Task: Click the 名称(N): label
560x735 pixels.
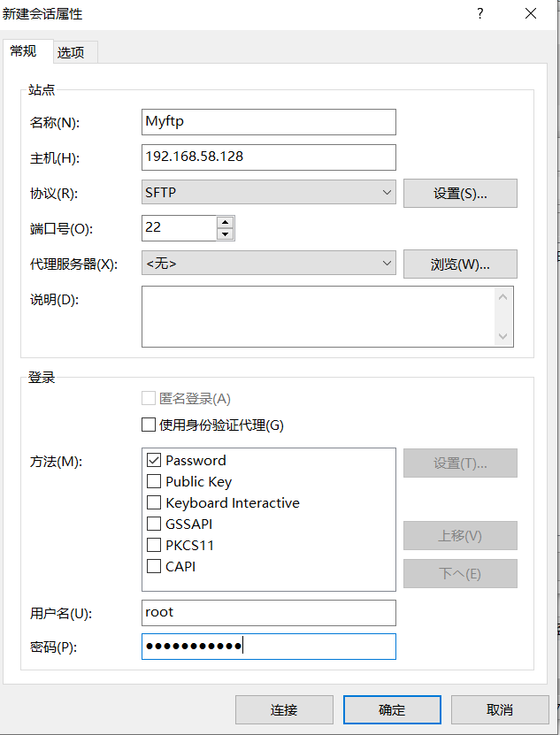Action: coord(54,123)
